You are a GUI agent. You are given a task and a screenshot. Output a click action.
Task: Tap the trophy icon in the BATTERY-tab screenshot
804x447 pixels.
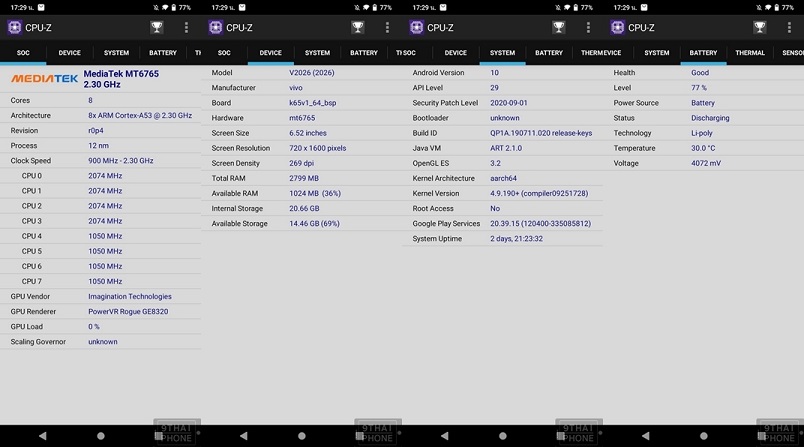(x=759, y=27)
